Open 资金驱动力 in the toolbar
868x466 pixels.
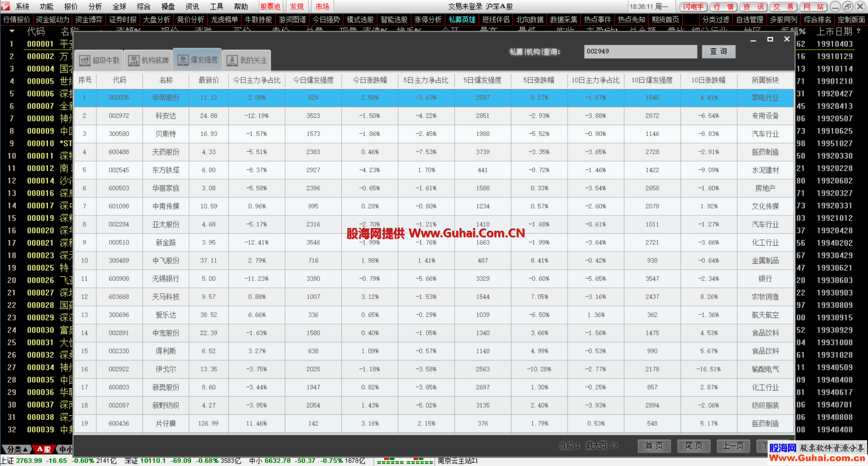click(x=52, y=19)
